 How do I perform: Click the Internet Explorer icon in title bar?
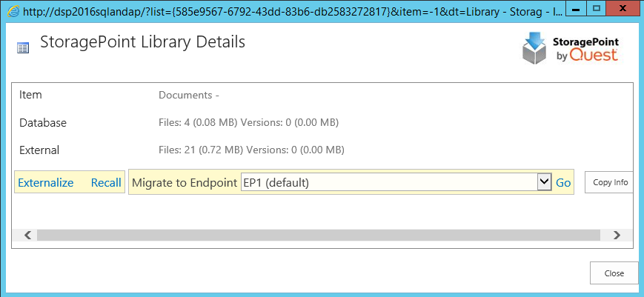tap(13, 13)
